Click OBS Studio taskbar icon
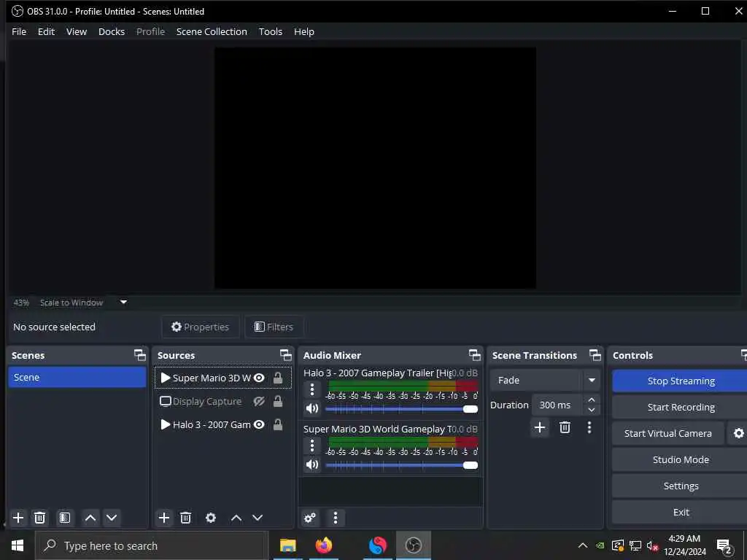Viewport: 747px width, 560px height. click(414, 545)
